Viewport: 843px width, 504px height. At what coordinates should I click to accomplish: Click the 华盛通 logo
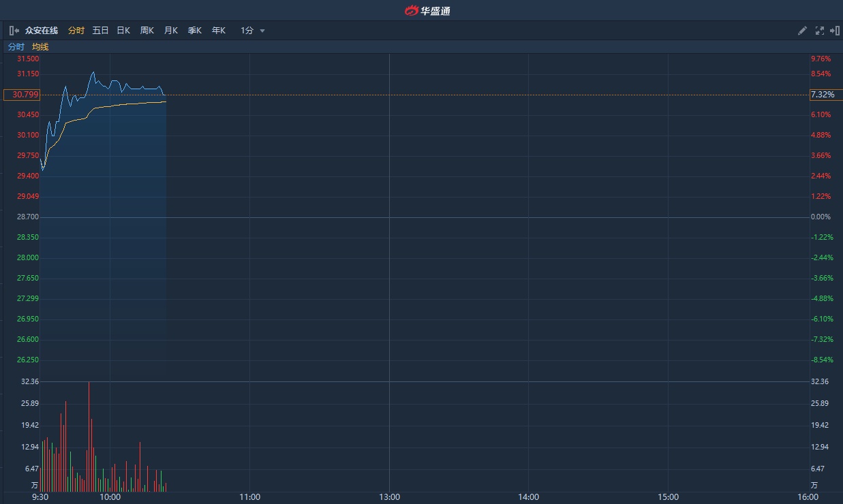click(x=427, y=10)
